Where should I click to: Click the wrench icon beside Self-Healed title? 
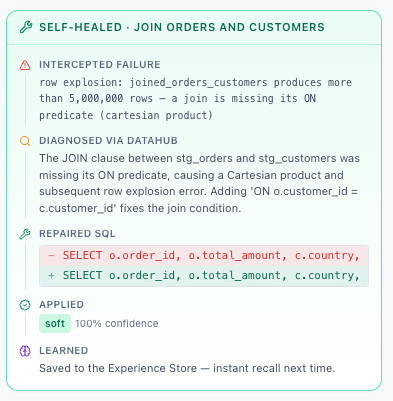pos(26,27)
